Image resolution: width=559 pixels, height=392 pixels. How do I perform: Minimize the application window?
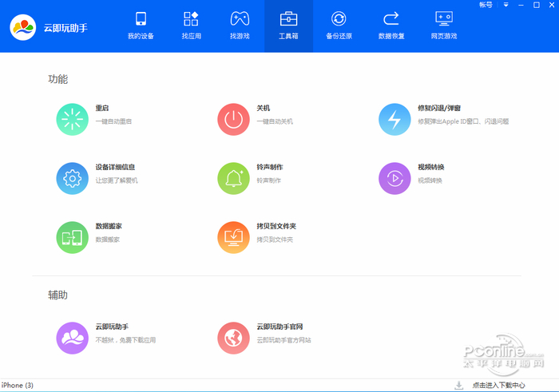tap(521, 5)
